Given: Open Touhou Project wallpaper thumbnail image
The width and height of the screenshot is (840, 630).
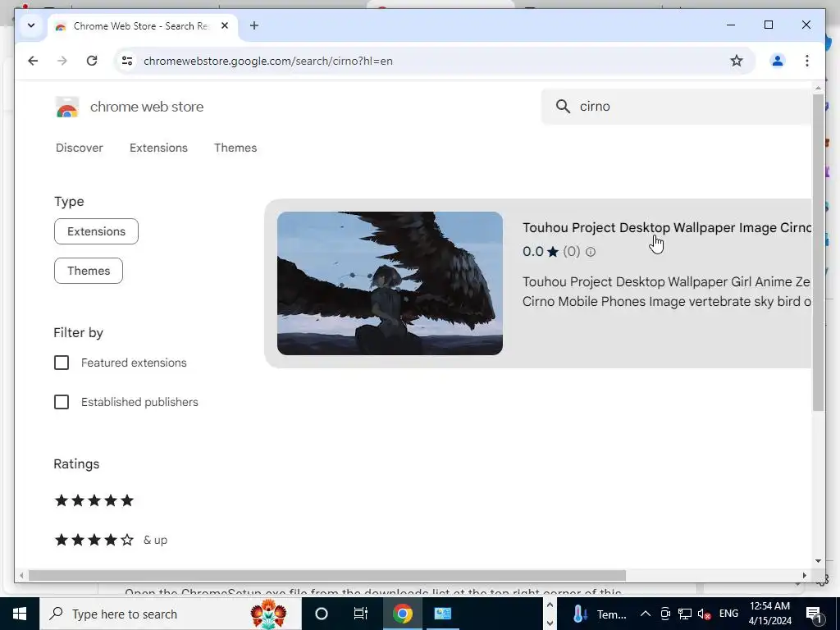Looking at the screenshot, I should 390,283.
